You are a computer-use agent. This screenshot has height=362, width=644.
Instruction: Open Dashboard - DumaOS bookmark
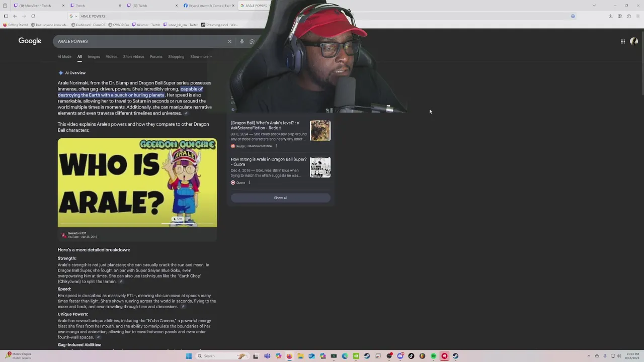(x=89, y=25)
